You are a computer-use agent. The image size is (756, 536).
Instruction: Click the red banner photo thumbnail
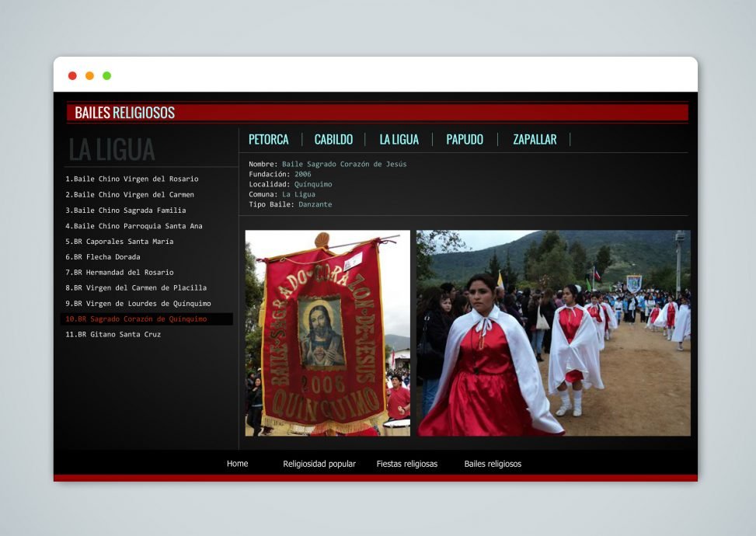click(x=327, y=332)
